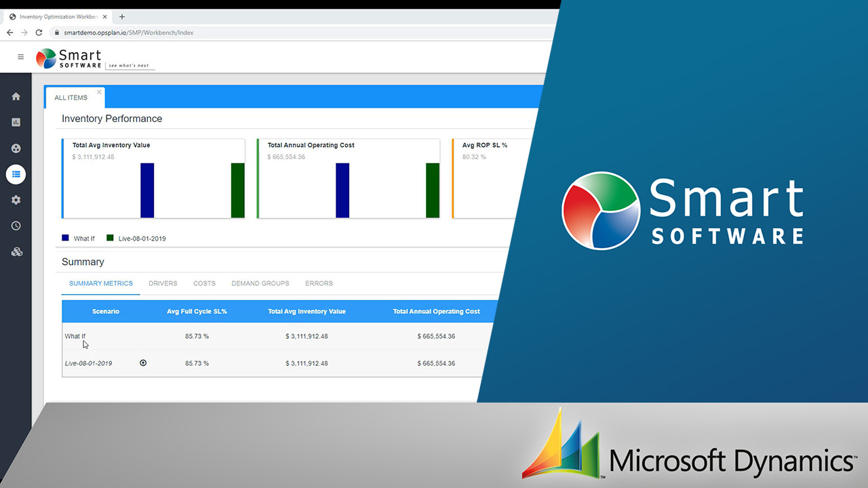Open the clock history sidebar icon

tap(16, 226)
